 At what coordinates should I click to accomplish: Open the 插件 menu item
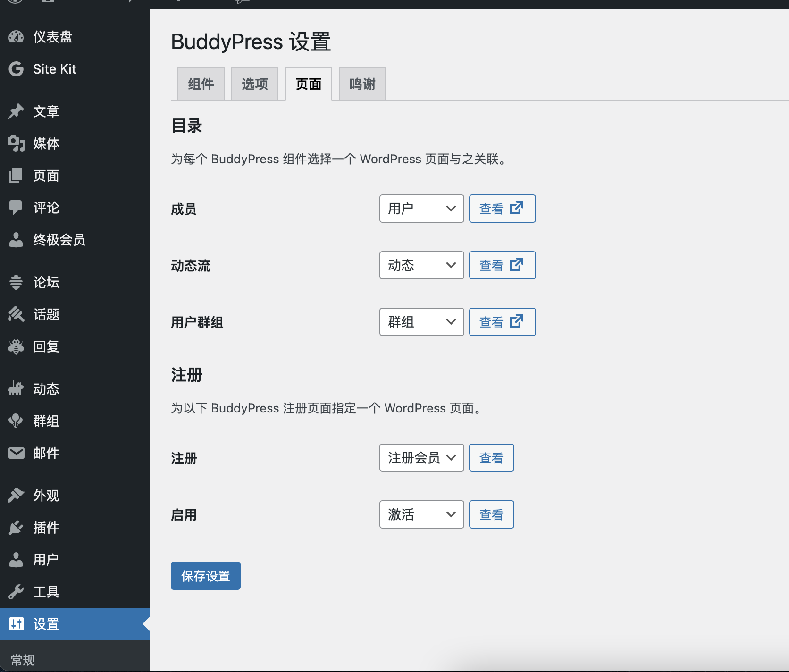pos(75,528)
